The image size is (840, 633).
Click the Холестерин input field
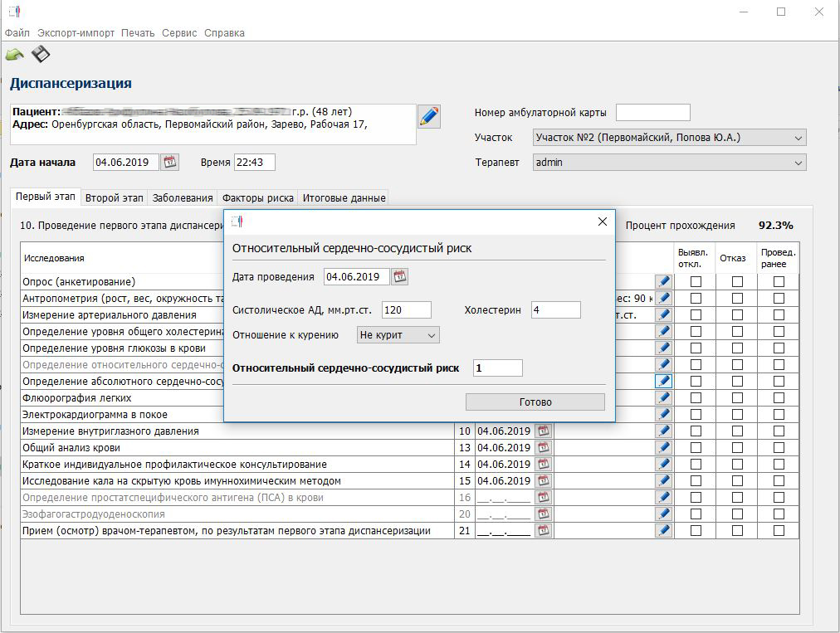click(x=555, y=310)
